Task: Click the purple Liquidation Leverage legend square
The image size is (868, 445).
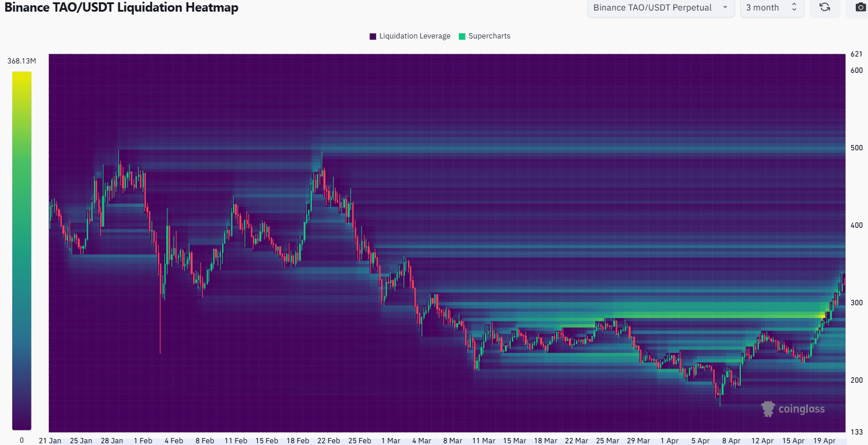Action: point(373,36)
